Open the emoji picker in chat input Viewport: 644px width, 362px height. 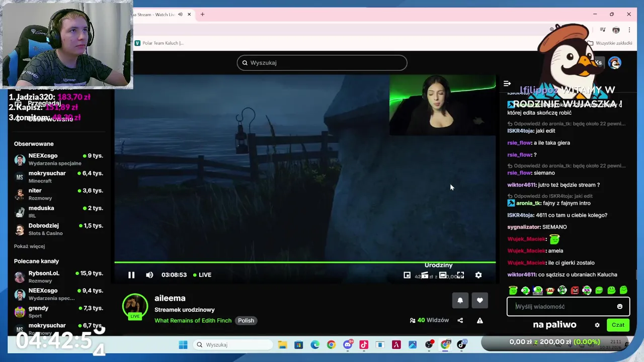pyautogui.click(x=620, y=307)
